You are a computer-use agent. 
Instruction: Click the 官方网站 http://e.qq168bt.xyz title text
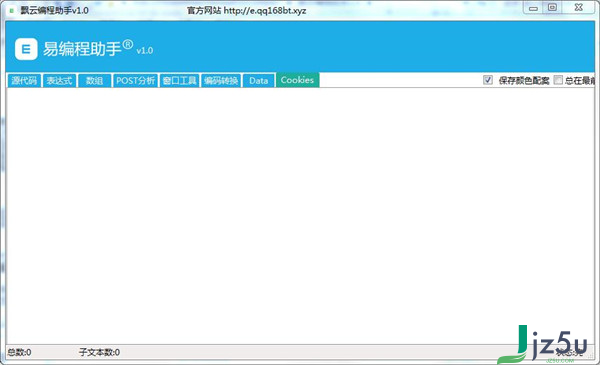coord(246,10)
